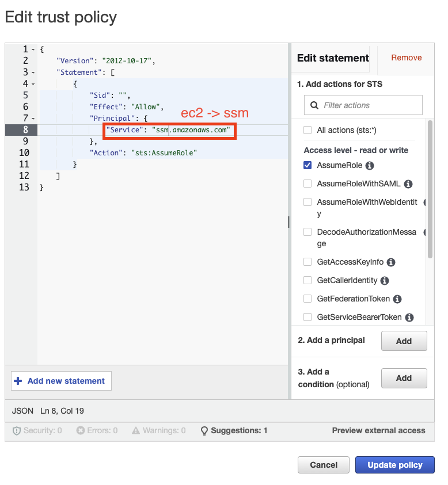Image resolution: width=448 pixels, height=485 pixels.
Task: Check the AssumeRoleWithWebIdentity checkbox
Action: pos(307,202)
